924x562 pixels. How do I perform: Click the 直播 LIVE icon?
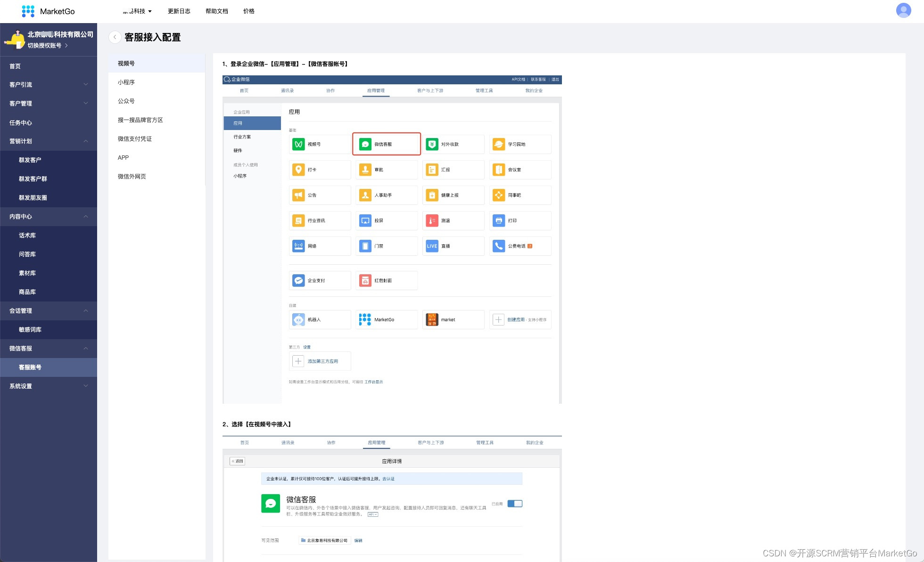(x=432, y=246)
